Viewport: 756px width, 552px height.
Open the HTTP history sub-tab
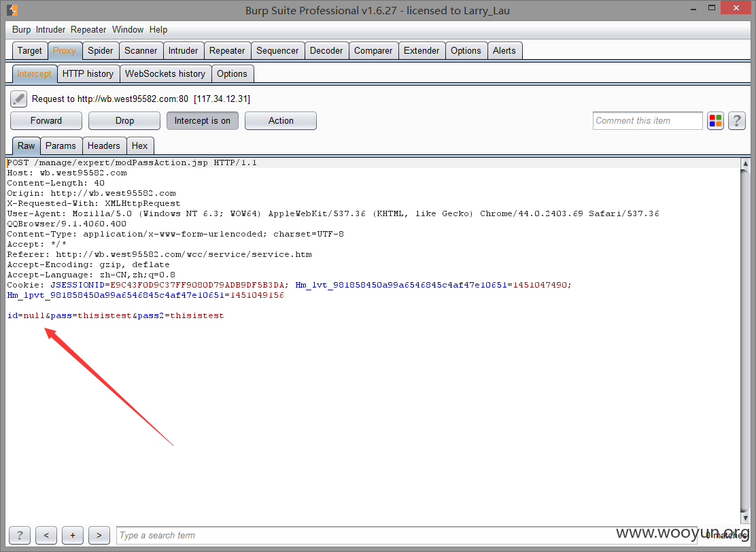point(88,74)
